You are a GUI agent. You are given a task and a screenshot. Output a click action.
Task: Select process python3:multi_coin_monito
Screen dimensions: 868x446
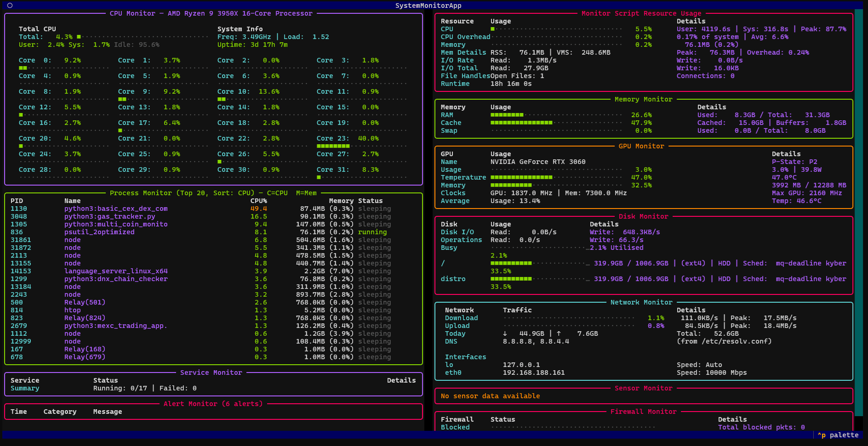click(x=213, y=224)
